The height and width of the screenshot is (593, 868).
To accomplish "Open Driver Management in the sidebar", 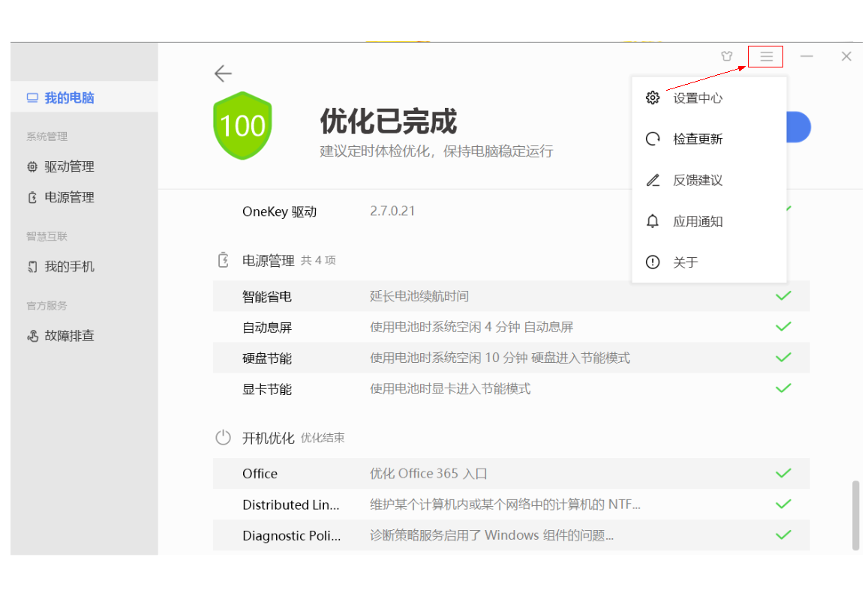I will (x=69, y=166).
